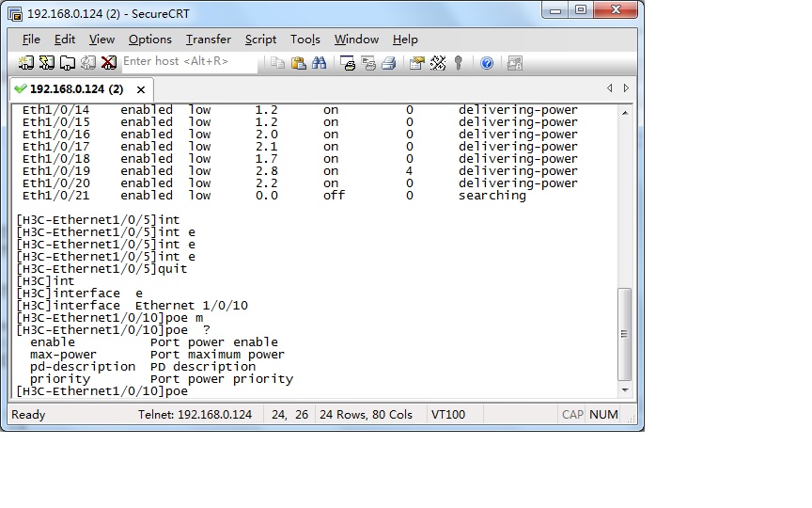Click the Connect icon in toolbar
The height and width of the screenshot is (508, 812).
26,63
